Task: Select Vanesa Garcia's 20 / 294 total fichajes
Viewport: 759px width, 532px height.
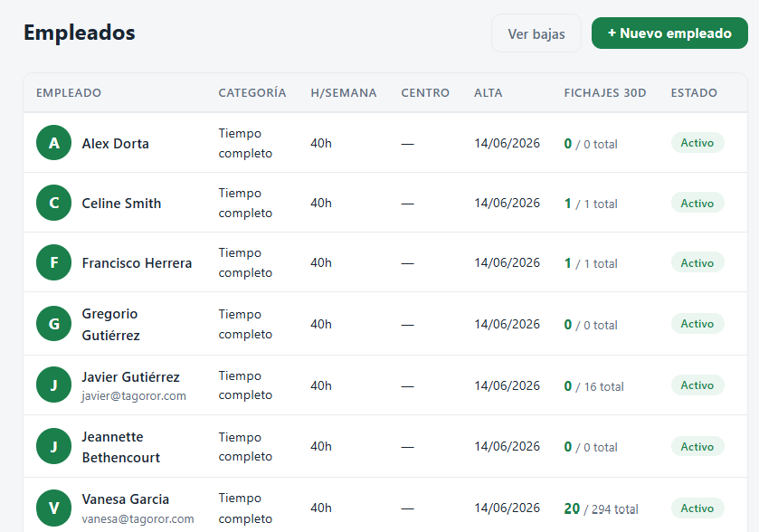Action: pos(602,508)
